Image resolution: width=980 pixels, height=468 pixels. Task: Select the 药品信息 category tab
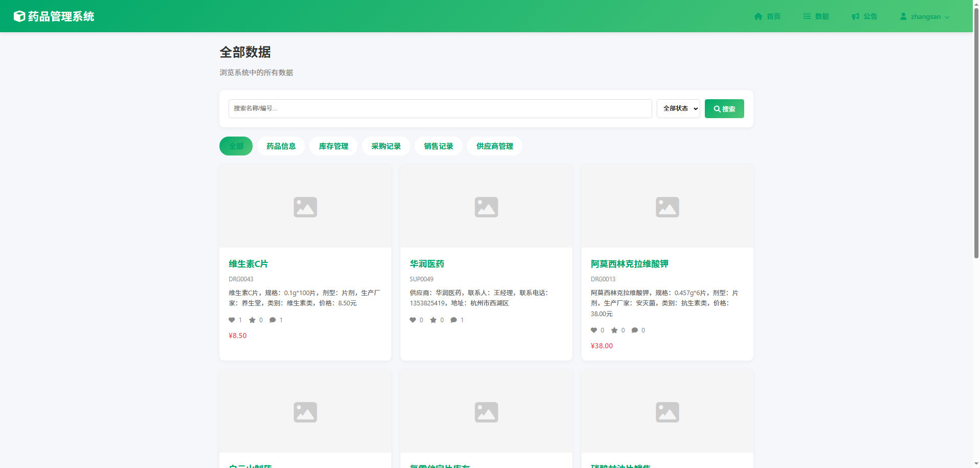click(x=281, y=146)
